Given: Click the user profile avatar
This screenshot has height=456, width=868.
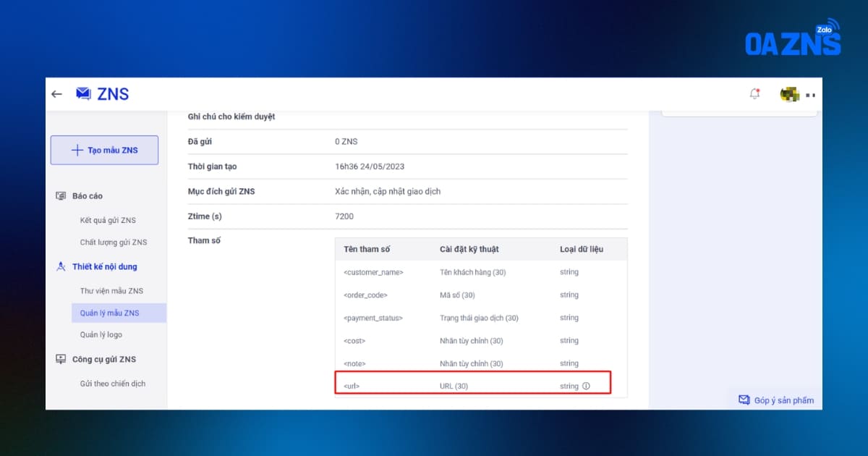Looking at the screenshot, I should pos(789,94).
